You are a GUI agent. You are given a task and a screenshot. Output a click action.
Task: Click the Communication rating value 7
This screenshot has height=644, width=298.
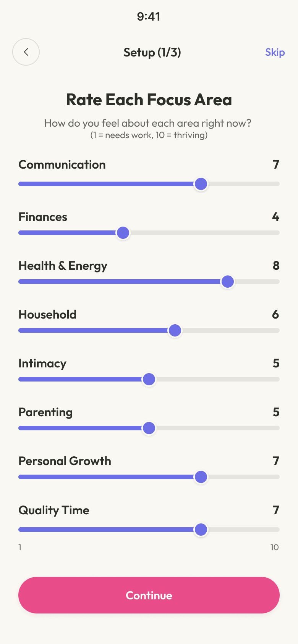point(276,165)
